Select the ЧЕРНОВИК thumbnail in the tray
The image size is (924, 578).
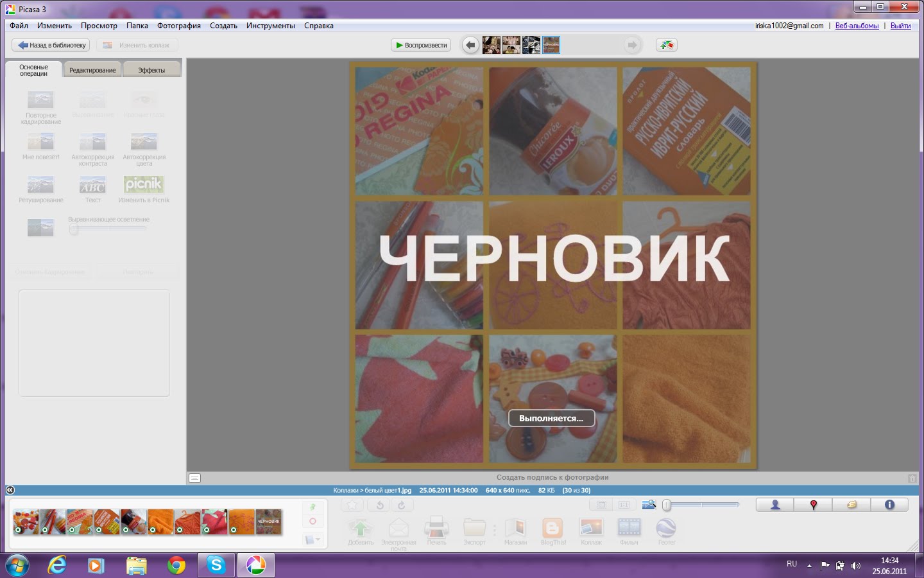pyautogui.click(x=269, y=522)
